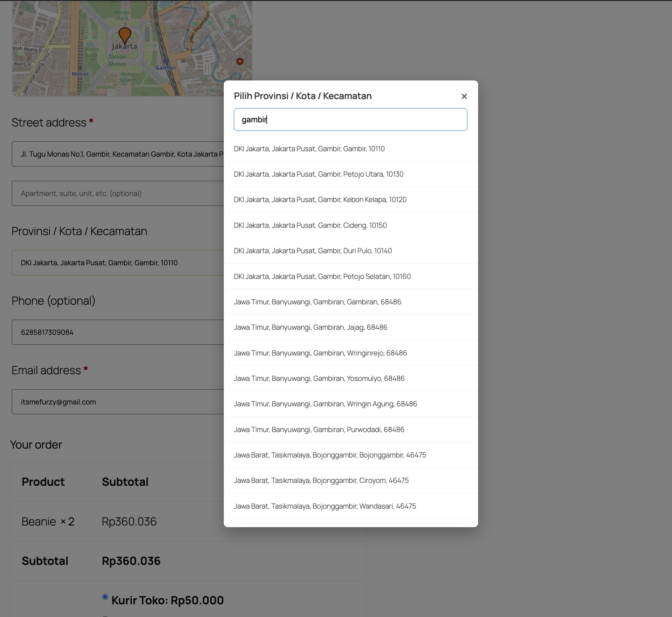Close the Pilih Provinsi modal dialog
Screen dimensions: 672x617
click(x=464, y=96)
